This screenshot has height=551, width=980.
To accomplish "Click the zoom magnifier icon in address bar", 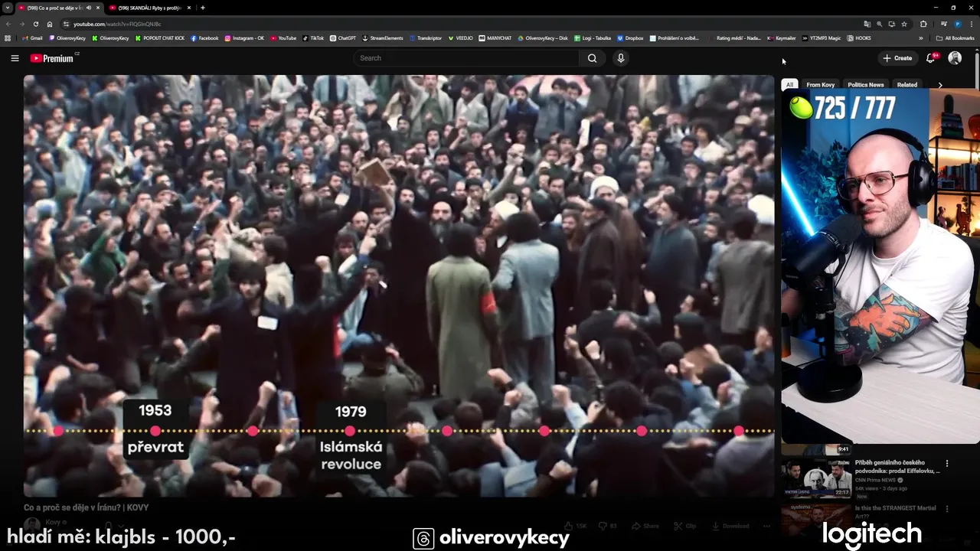I will 880,24.
